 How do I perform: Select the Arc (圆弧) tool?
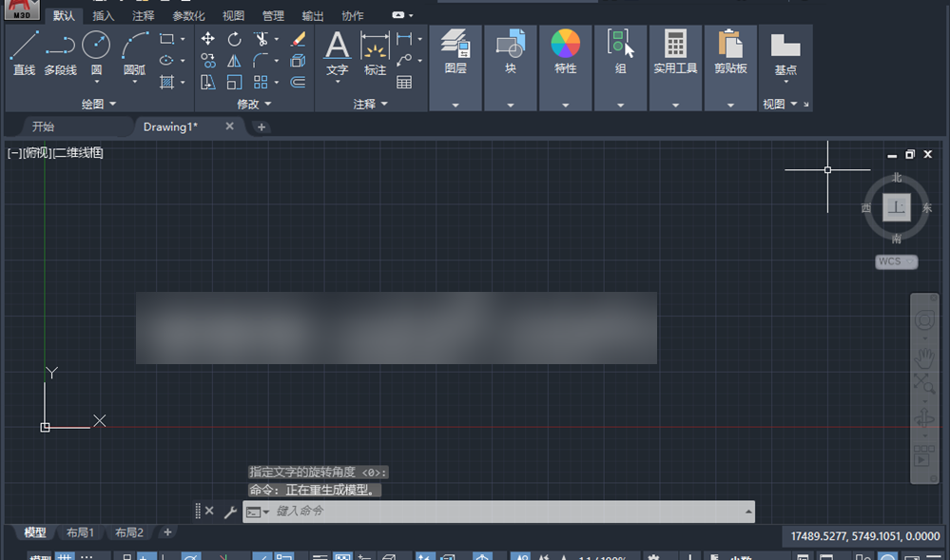tap(134, 53)
